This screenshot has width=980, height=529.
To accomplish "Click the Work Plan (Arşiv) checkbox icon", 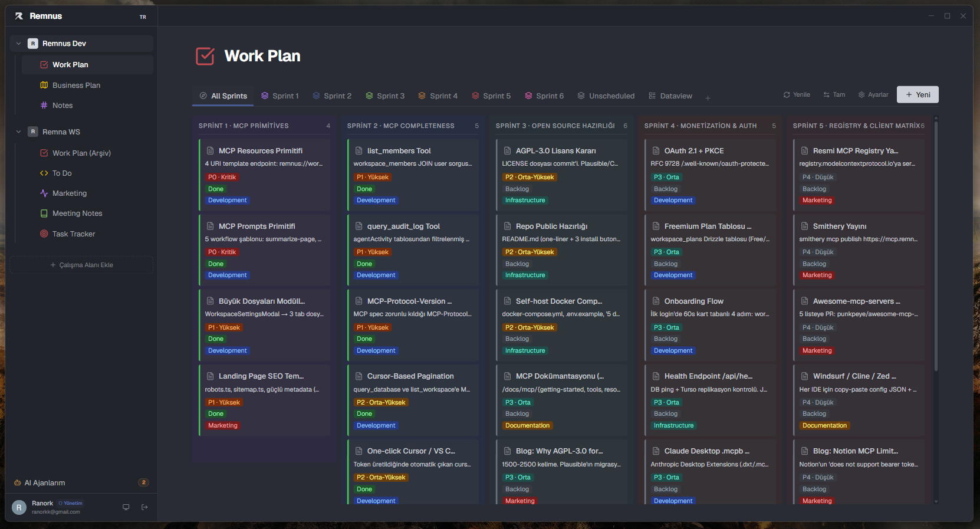I will pos(44,153).
